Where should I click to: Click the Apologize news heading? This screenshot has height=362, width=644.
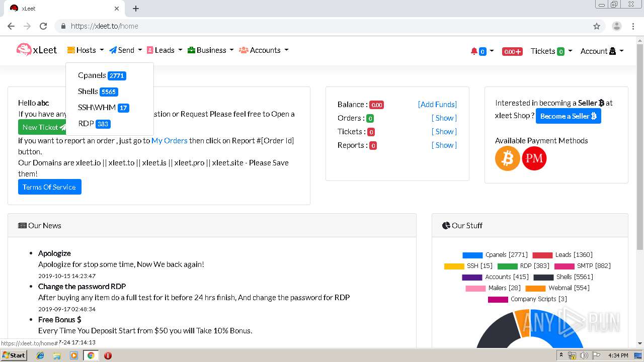tap(54, 253)
